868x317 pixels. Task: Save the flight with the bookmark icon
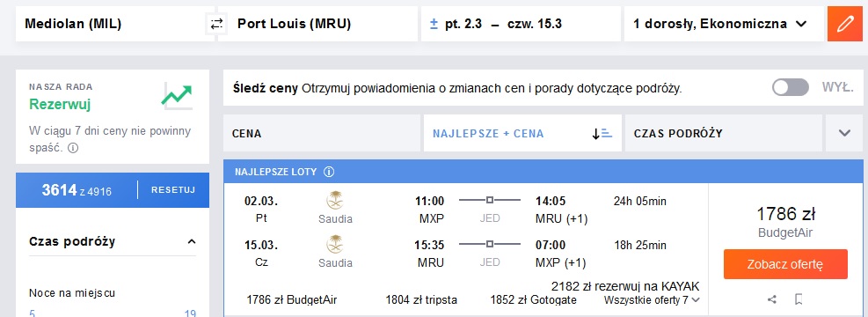pos(799,299)
